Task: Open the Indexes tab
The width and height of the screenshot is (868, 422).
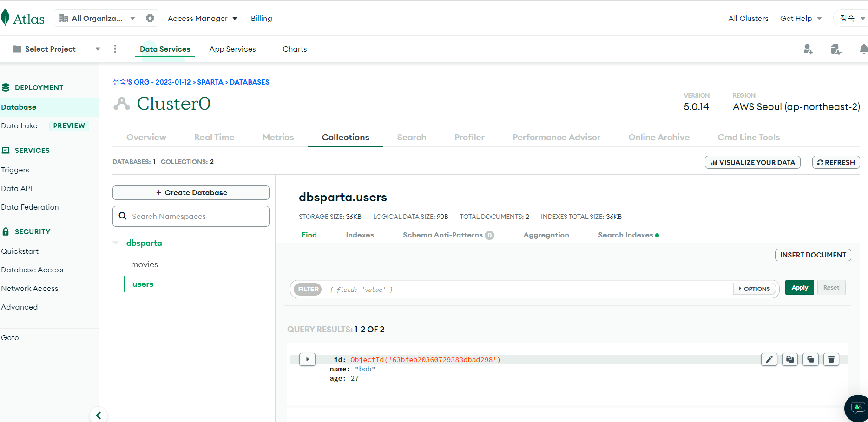Action: (360, 235)
